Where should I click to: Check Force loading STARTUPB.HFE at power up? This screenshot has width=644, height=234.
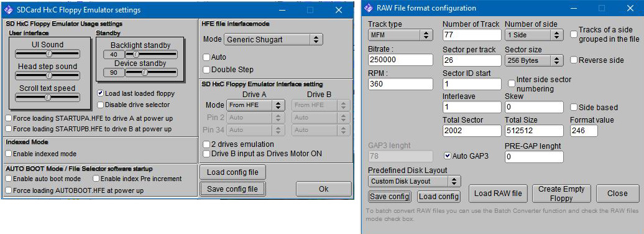(x=9, y=129)
